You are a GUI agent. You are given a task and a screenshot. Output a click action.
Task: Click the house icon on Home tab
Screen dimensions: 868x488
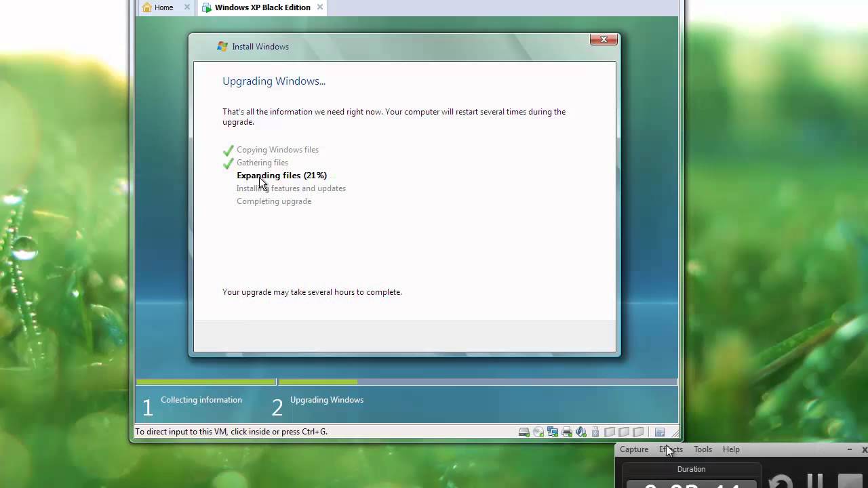146,7
